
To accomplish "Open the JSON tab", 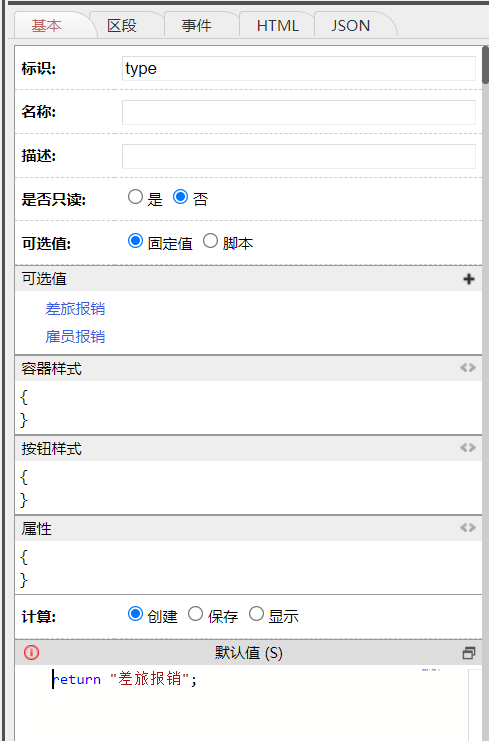I will point(351,26).
